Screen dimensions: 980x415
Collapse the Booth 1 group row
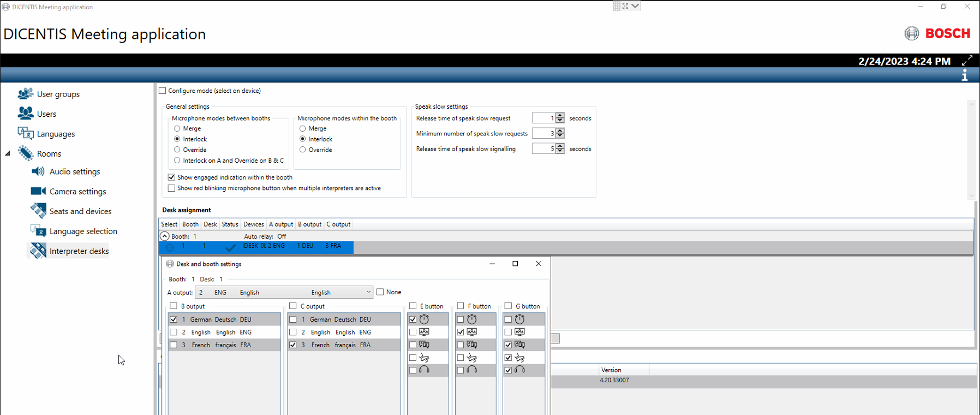[x=164, y=236]
